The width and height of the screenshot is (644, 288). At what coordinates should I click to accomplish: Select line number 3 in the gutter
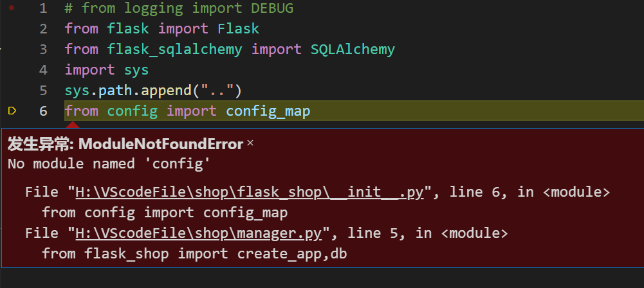[x=44, y=50]
